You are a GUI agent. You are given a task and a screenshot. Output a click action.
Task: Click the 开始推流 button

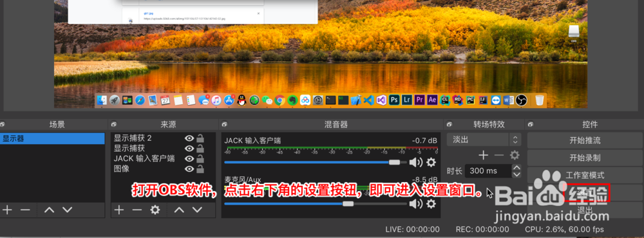[x=585, y=140]
